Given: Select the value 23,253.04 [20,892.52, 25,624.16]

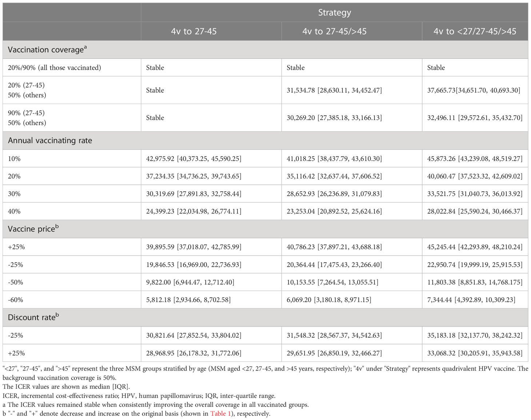Looking at the screenshot, I should click(x=334, y=211).
